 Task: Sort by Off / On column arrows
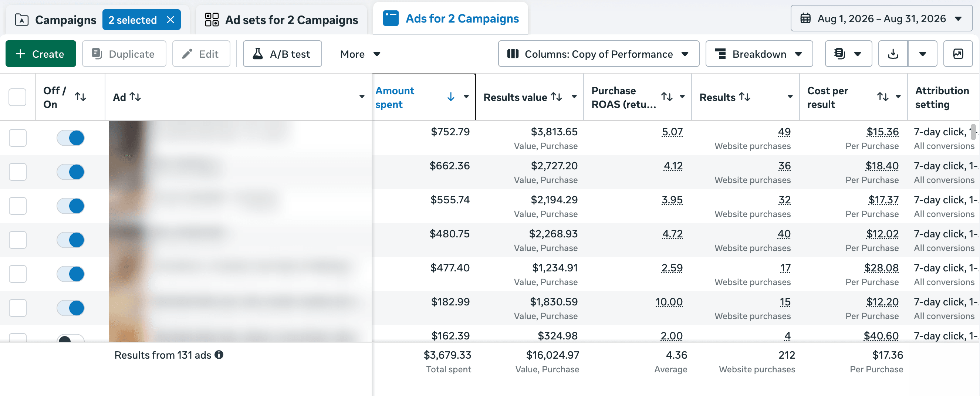80,97
